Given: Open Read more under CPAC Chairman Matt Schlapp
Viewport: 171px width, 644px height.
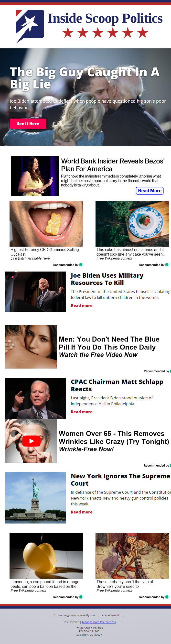Looking at the screenshot, I should 82,412.
